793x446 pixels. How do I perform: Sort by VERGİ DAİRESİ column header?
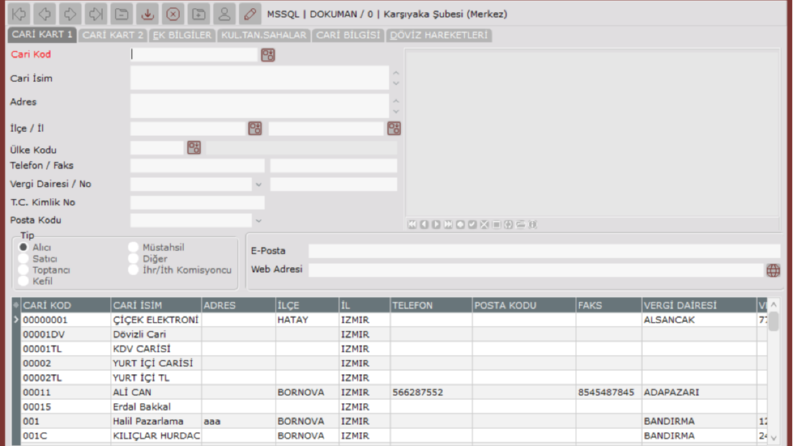coord(699,305)
